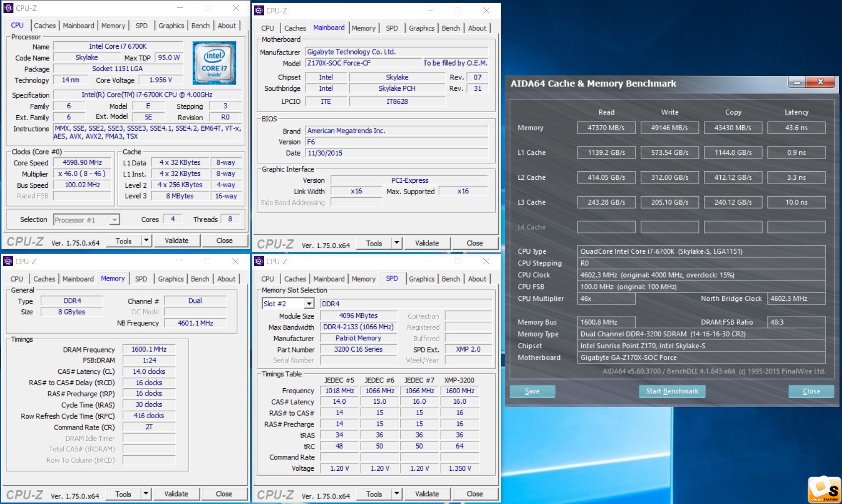Expand Tools dropdown arrow in SPD window
The width and height of the screenshot is (842, 504).
396,494
